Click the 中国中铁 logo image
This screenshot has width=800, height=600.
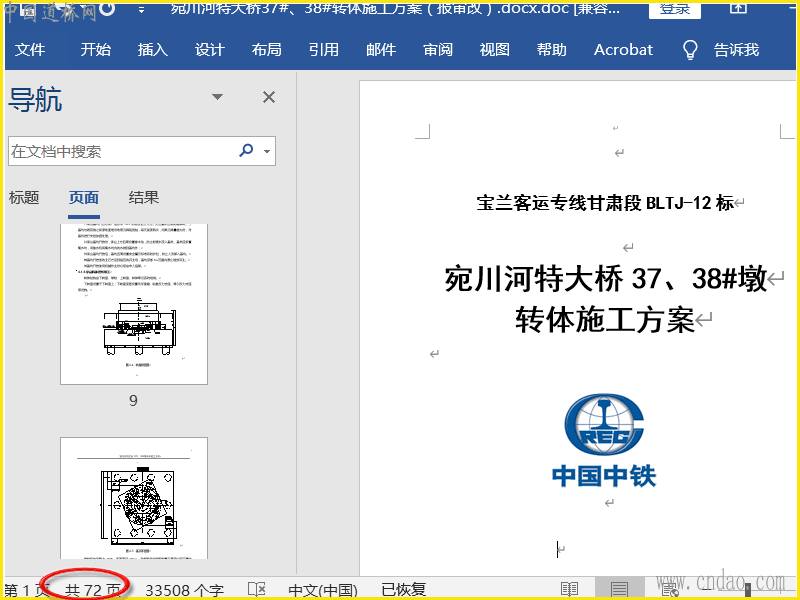pos(604,440)
